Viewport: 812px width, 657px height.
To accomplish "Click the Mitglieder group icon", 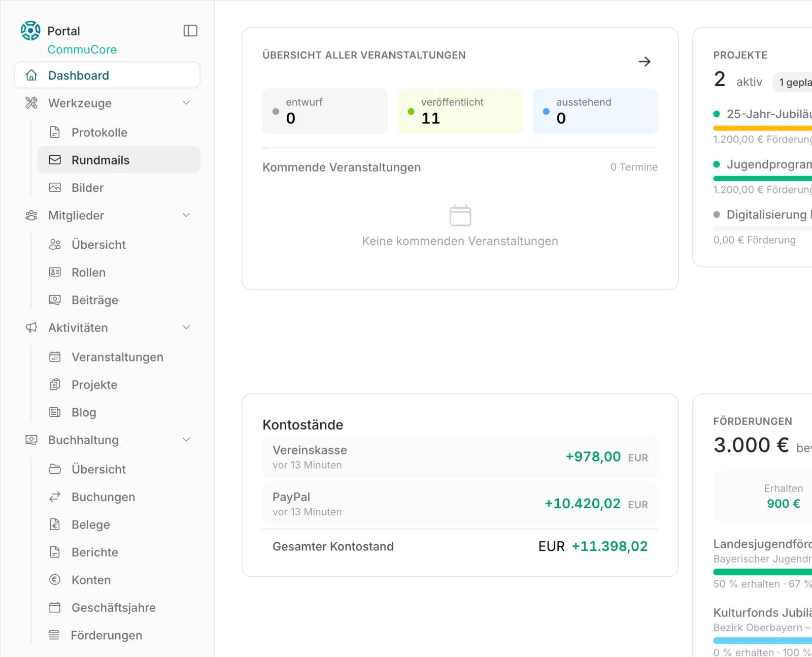I will [x=31, y=215].
